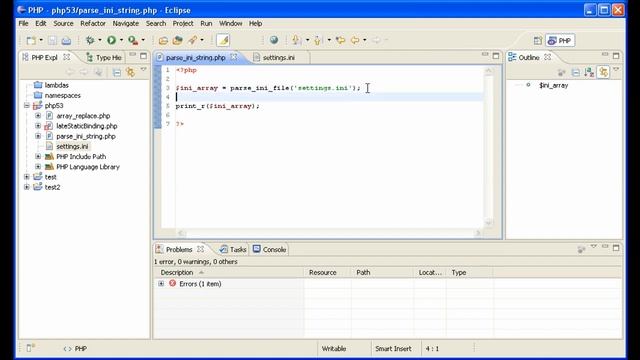Screen dimensions: 640x360
Task: Click the Open Perspective icon
Action: tap(538, 40)
